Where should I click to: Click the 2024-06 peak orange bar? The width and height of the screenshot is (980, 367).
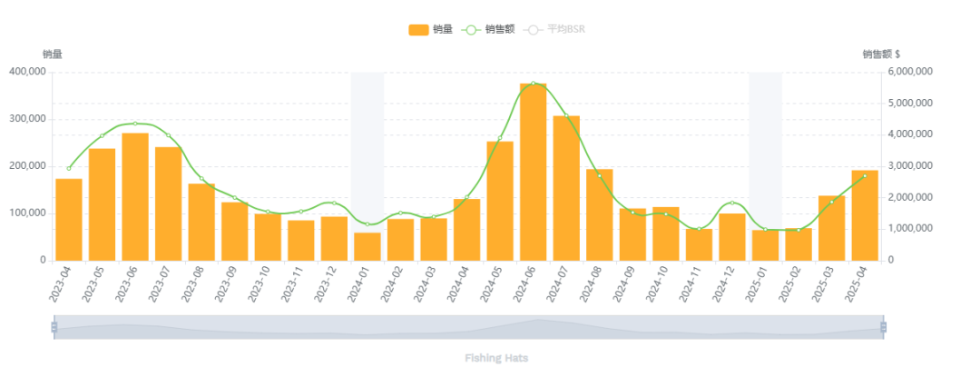533,173
